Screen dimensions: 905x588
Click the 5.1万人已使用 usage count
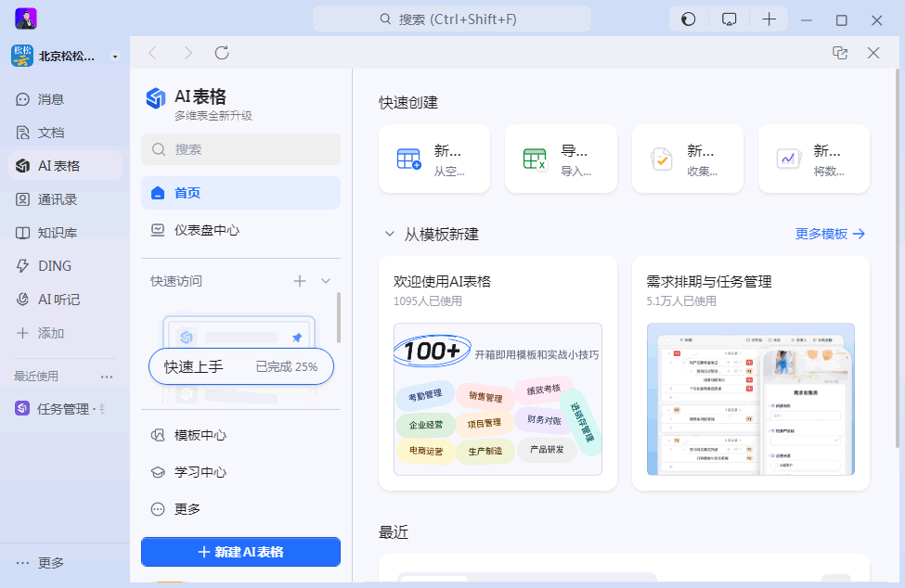tap(681, 300)
